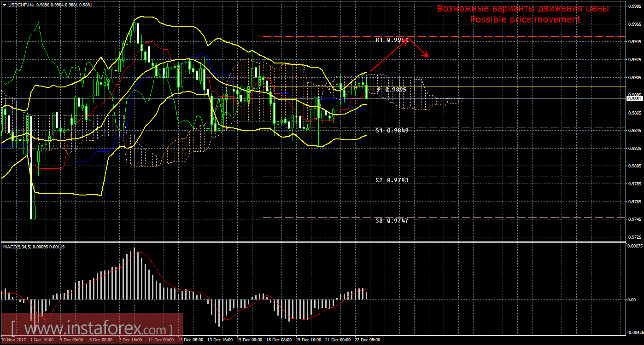Click time axis label 1 Dec 16:00

(x=42, y=340)
